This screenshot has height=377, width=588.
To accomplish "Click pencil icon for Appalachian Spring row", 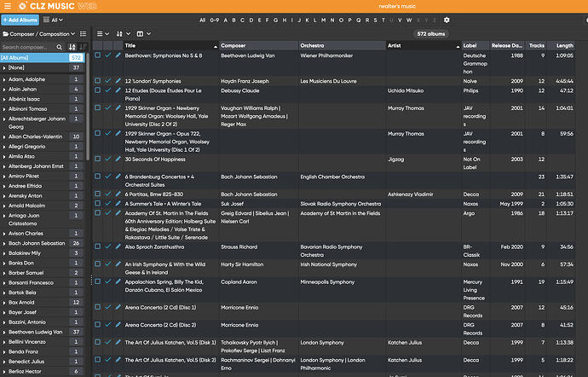I will tap(118, 281).
